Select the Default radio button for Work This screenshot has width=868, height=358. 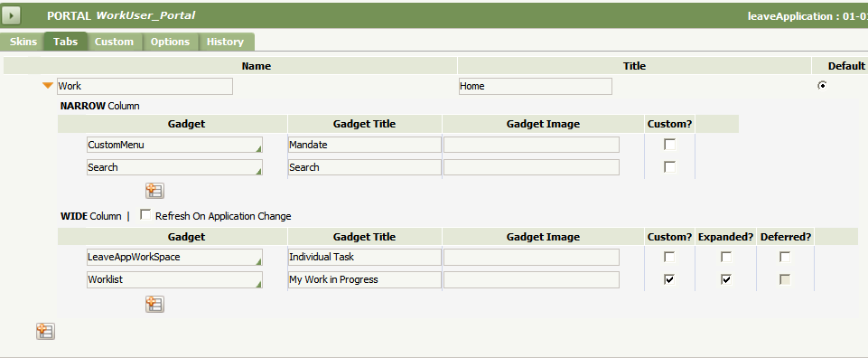(x=823, y=85)
